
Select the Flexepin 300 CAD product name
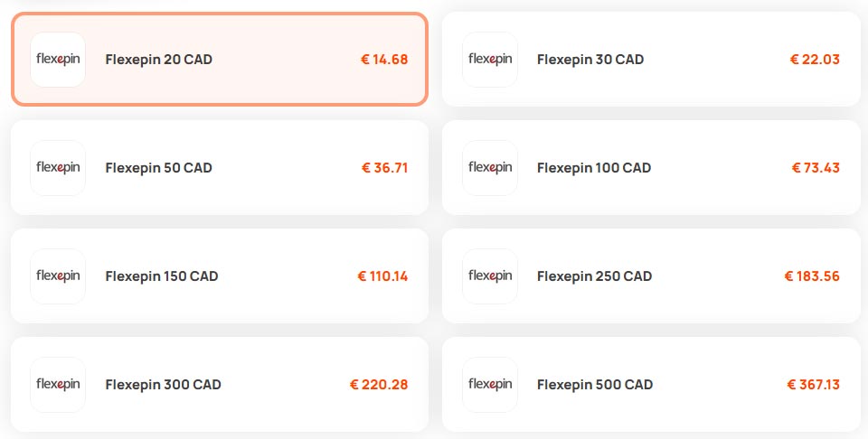click(164, 384)
